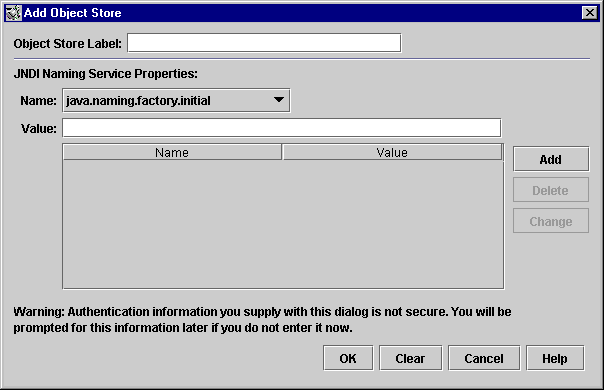Screen dimensions: 604x390
Task: Click the Change button
Action: point(551,221)
